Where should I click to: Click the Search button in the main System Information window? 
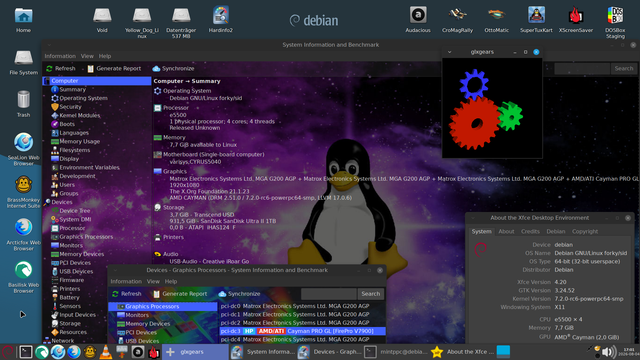point(624,69)
